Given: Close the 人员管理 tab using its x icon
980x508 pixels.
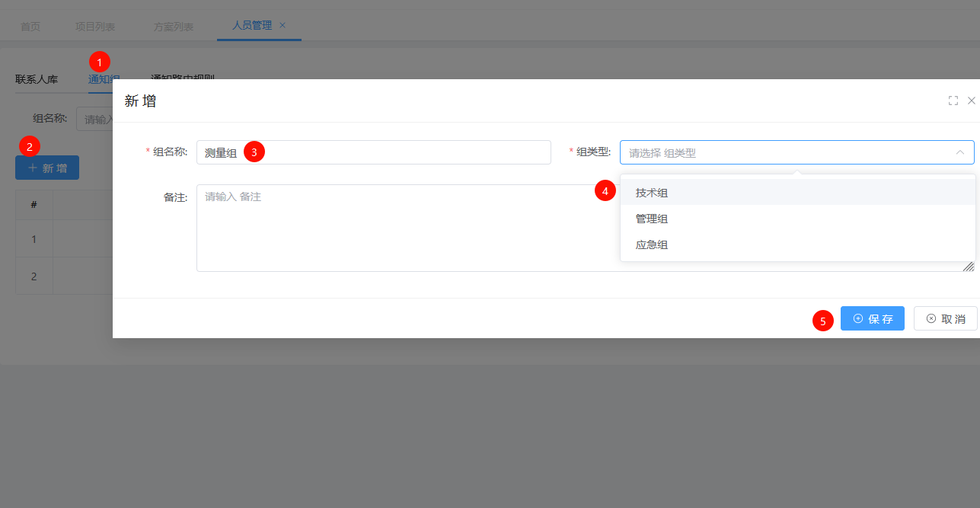Looking at the screenshot, I should tap(283, 25).
